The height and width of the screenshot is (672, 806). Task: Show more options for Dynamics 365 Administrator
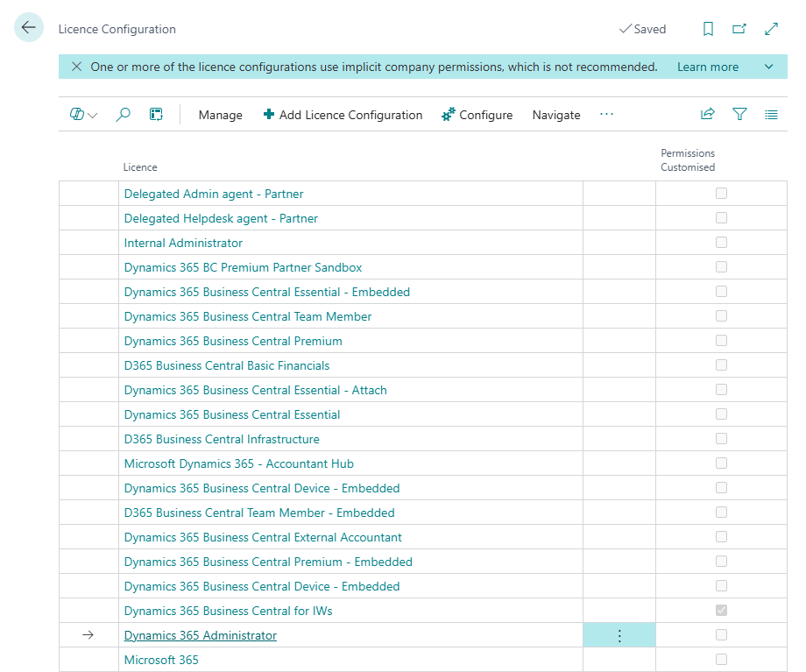(619, 635)
